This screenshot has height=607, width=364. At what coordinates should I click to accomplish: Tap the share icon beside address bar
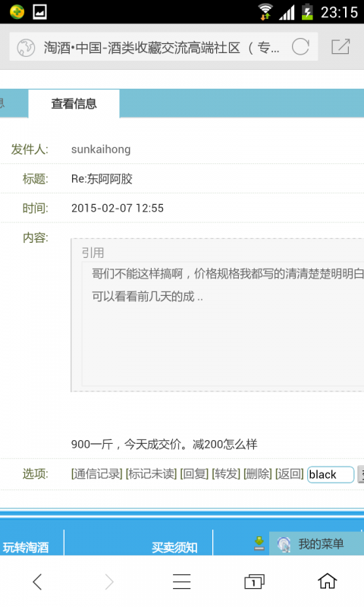point(340,47)
